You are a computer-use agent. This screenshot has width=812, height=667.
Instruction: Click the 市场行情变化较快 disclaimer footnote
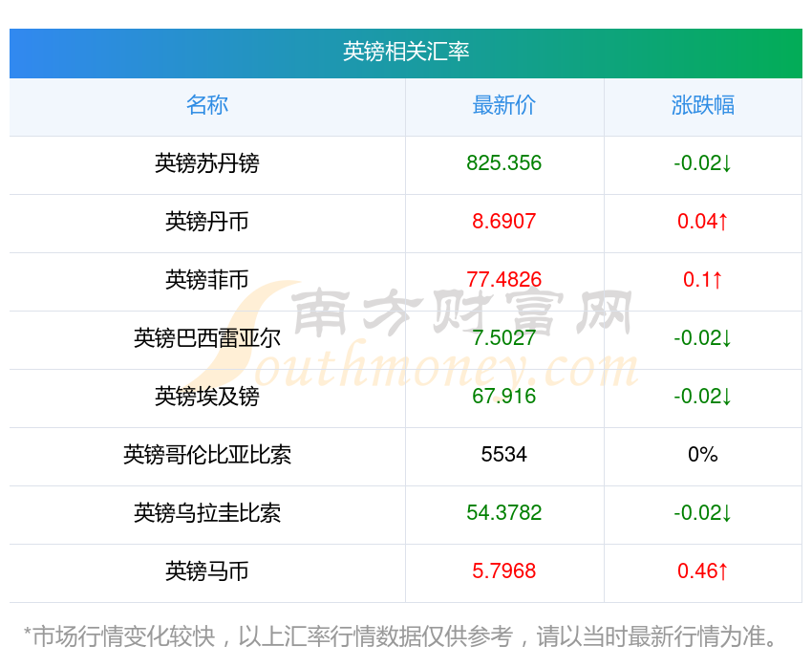tap(399, 636)
